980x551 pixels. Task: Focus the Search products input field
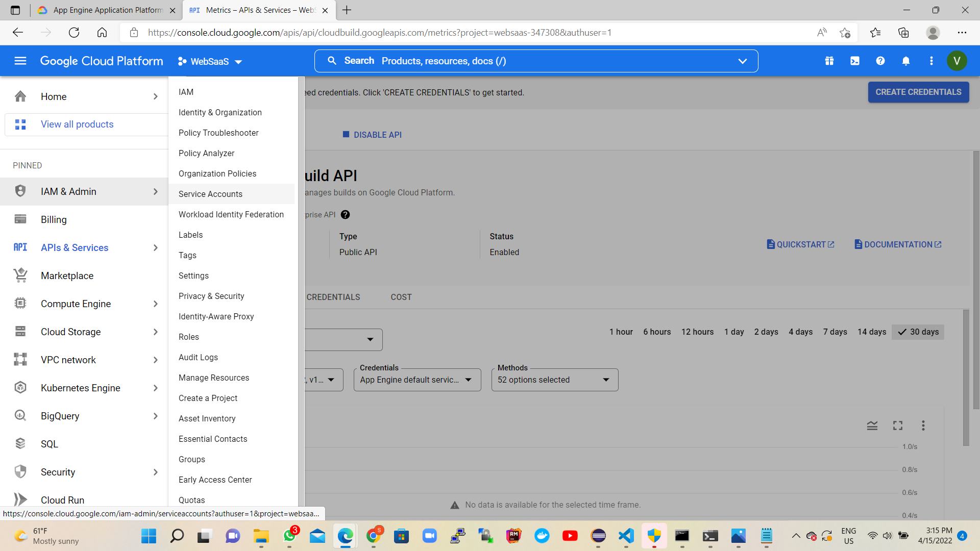[536, 61]
